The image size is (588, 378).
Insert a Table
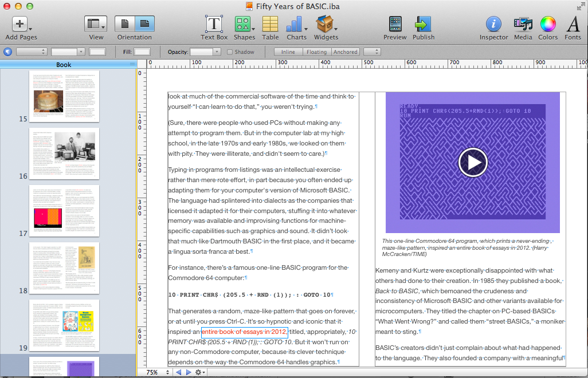(270, 24)
